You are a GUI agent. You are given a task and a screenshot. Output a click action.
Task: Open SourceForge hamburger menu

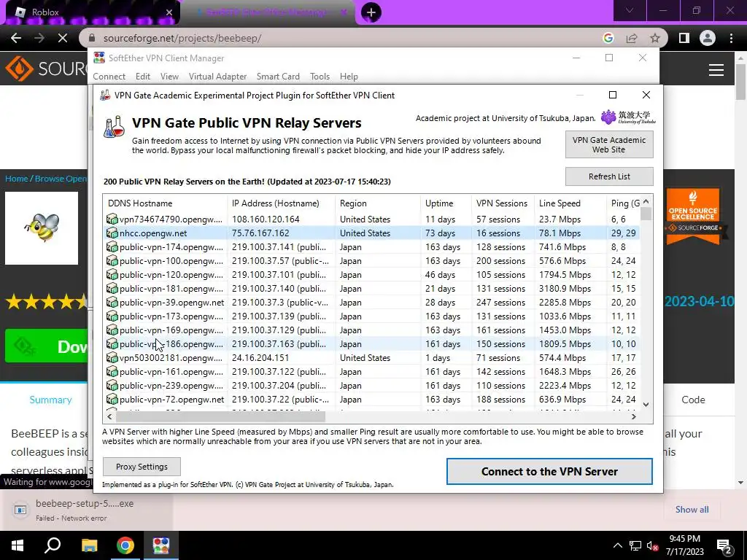click(716, 70)
